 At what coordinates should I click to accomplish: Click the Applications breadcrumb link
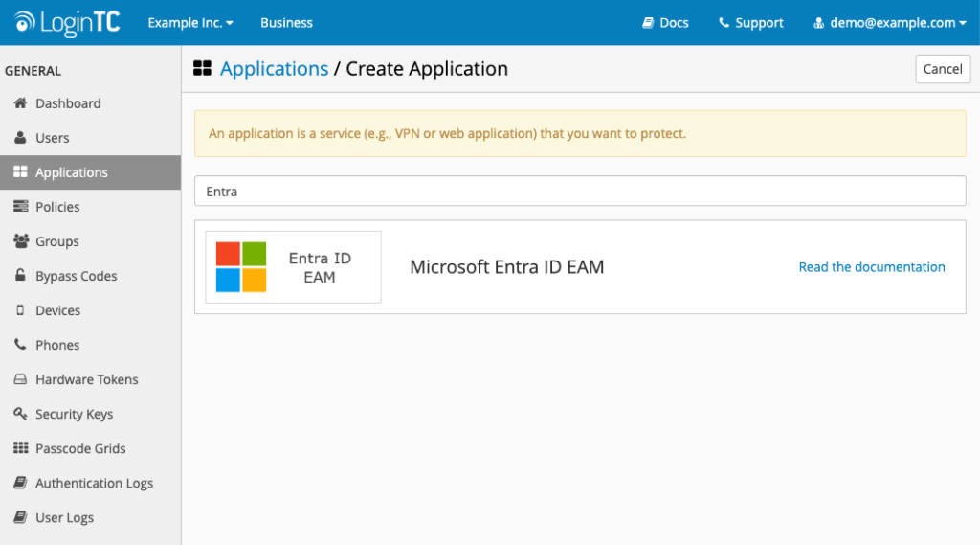pos(274,68)
